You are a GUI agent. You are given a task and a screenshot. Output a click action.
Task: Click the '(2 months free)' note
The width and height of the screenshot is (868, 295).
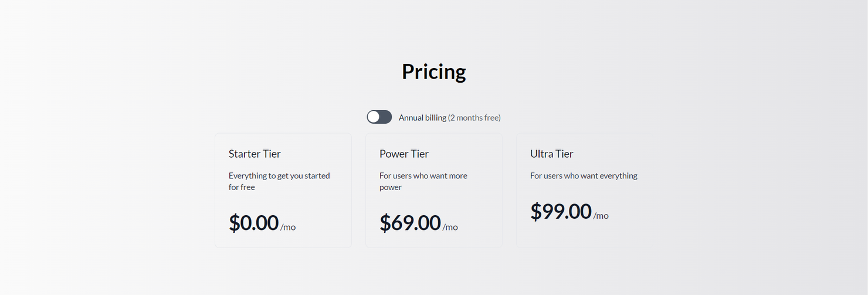474,117
